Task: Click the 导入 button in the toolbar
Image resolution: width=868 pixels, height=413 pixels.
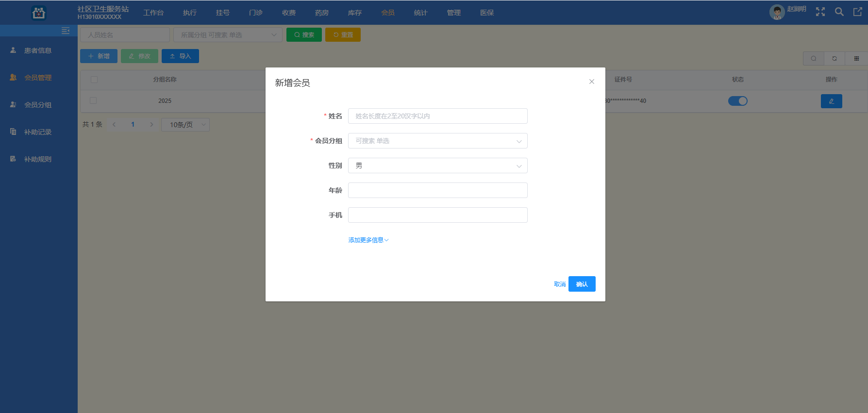Action: tap(180, 56)
